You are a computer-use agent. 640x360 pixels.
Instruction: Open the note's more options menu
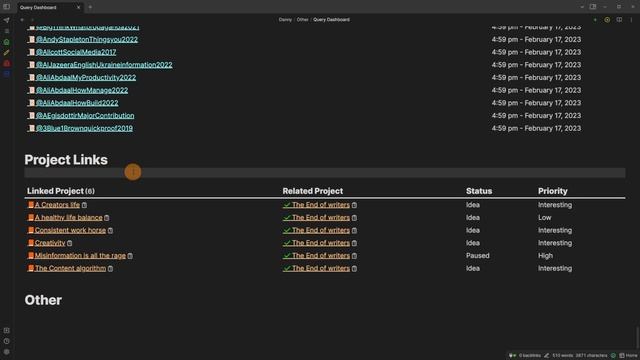(x=631, y=20)
